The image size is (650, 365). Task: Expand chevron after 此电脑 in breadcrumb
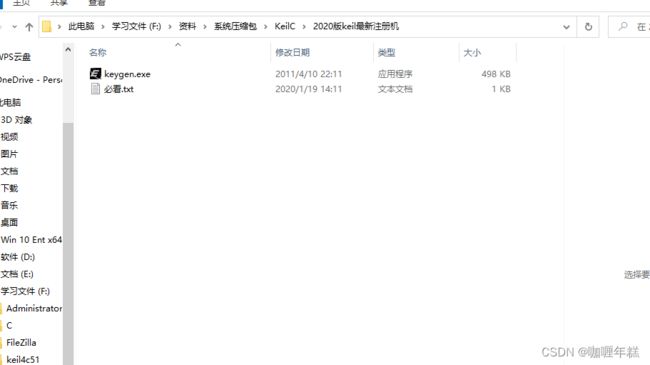(x=103, y=27)
